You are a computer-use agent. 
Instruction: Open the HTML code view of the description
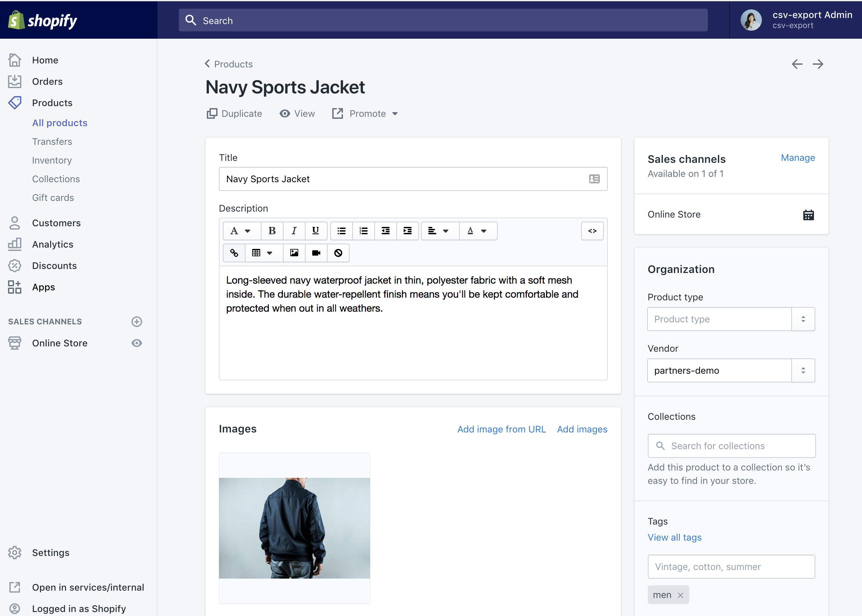[x=592, y=231]
